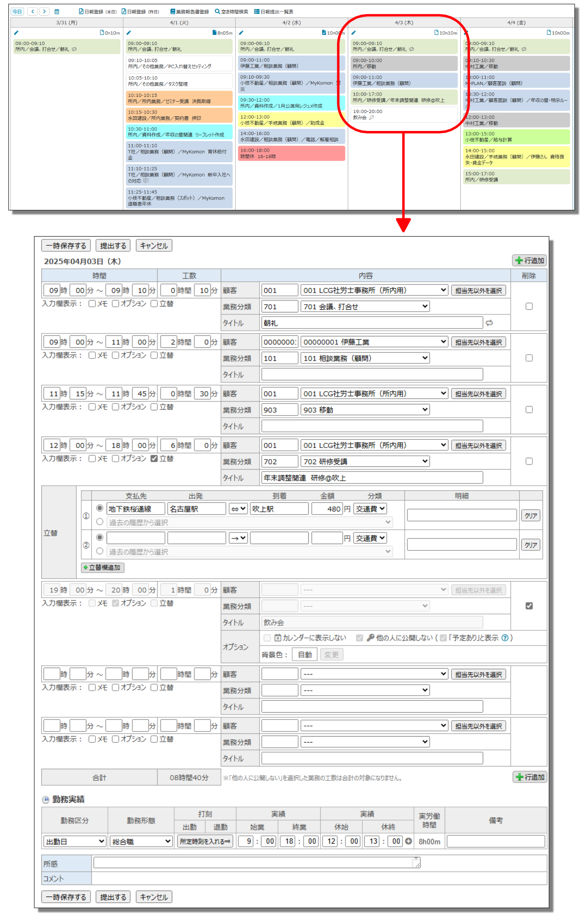
Task: Click 背景色 自動 button
Action: click(x=305, y=654)
